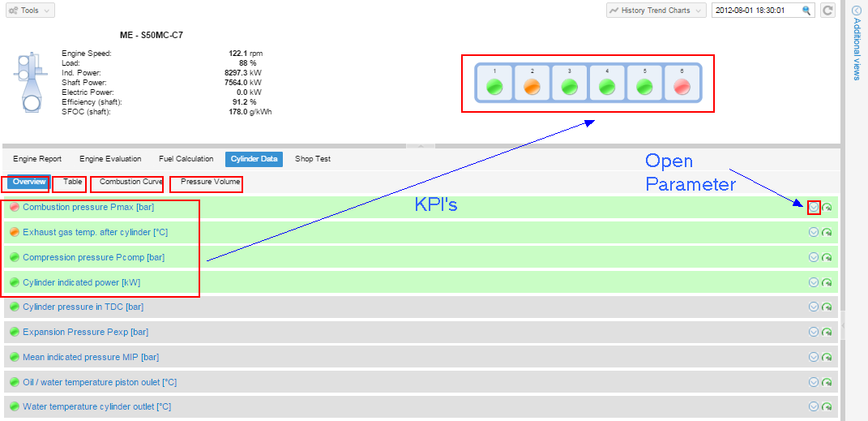Image resolution: width=868 pixels, height=421 pixels.
Task: Open the Compression pressure Pcomp link
Action: pos(93,258)
